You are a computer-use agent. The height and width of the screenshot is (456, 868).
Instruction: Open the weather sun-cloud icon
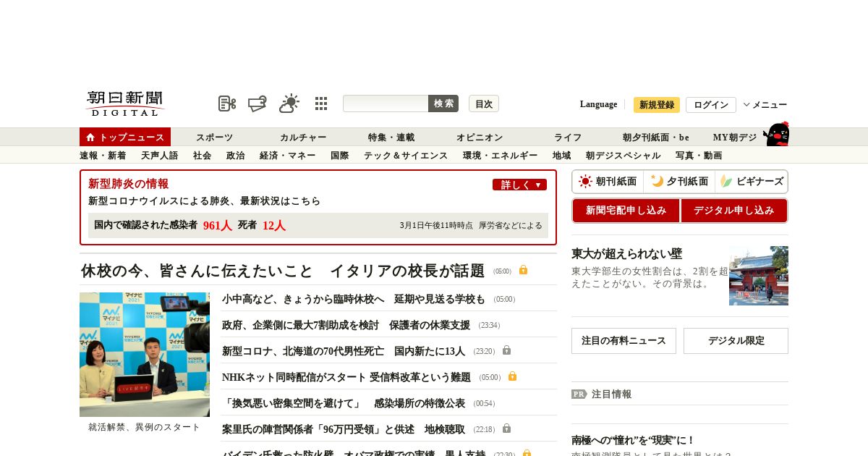289,104
